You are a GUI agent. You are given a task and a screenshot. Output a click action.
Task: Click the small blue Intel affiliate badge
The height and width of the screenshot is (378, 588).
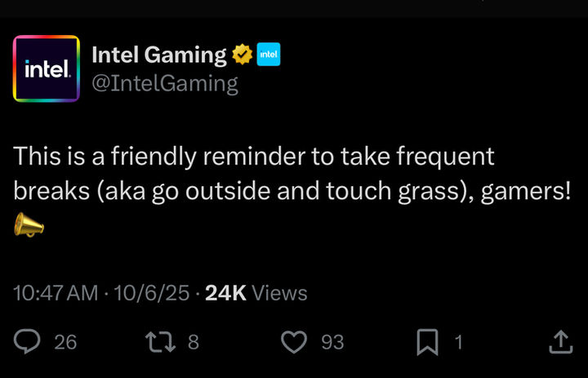pyautogui.click(x=268, y=55)
